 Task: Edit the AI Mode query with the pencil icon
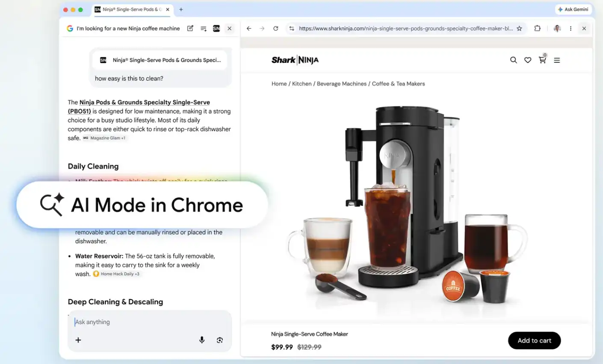190,28
